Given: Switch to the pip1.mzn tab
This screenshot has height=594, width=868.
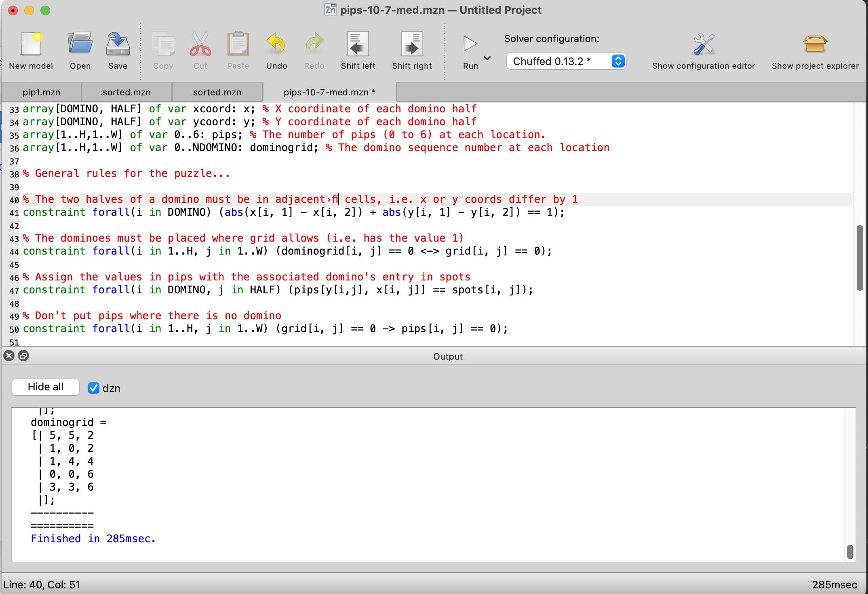Looking at the screenshot, I should tap(41, 92).
